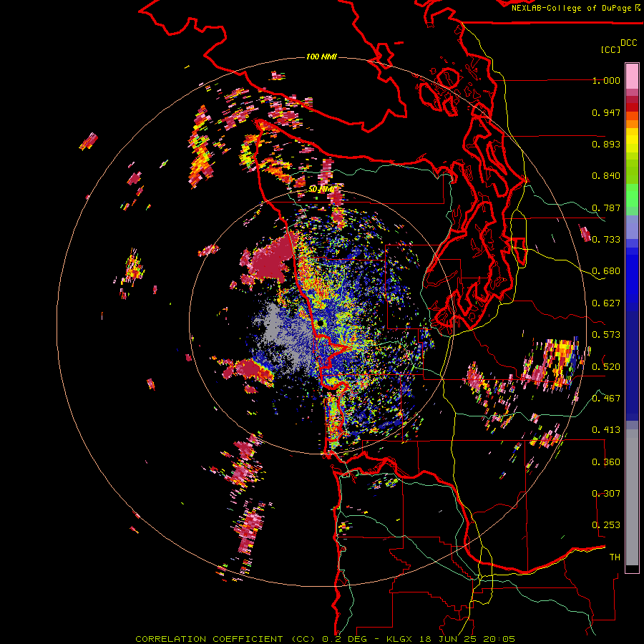Select the 1.000 colorbar value
Screen dimensions: 644x644
pos(606,80)
